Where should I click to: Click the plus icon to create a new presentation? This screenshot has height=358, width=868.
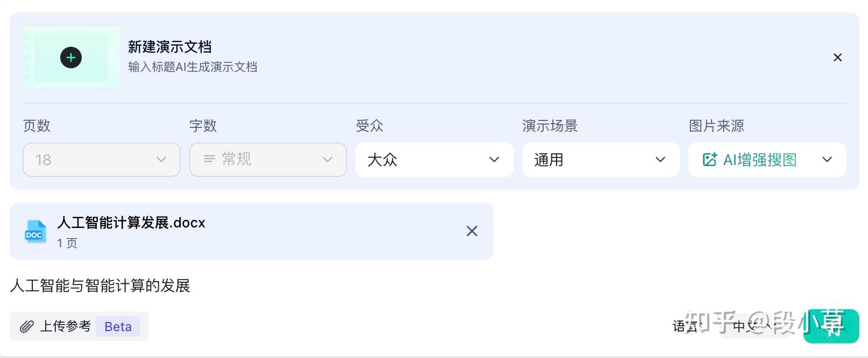71,58
